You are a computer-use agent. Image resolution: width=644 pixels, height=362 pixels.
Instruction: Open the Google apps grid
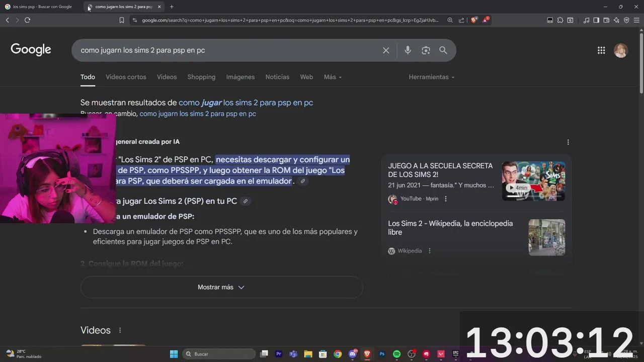tap(601, 50)
